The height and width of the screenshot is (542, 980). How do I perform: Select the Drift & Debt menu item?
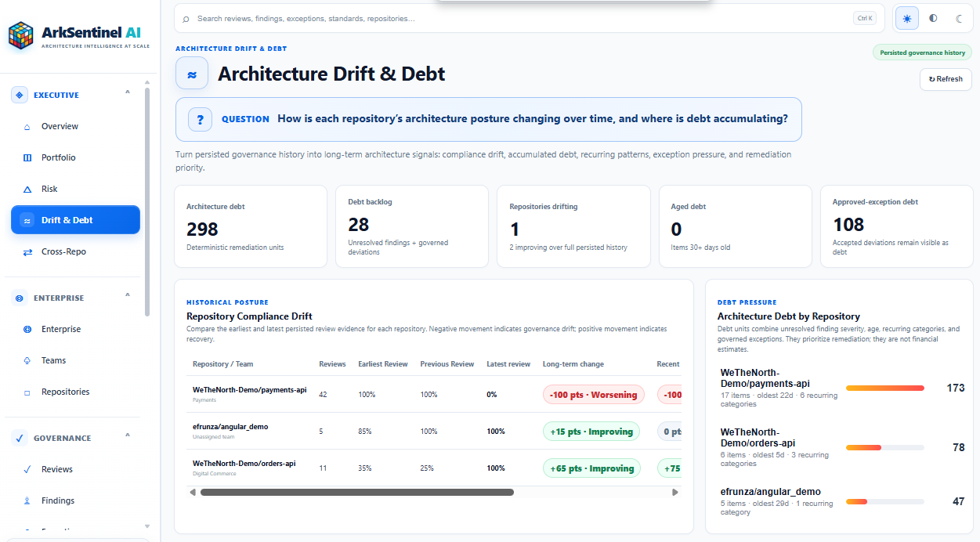click(75, 220)
